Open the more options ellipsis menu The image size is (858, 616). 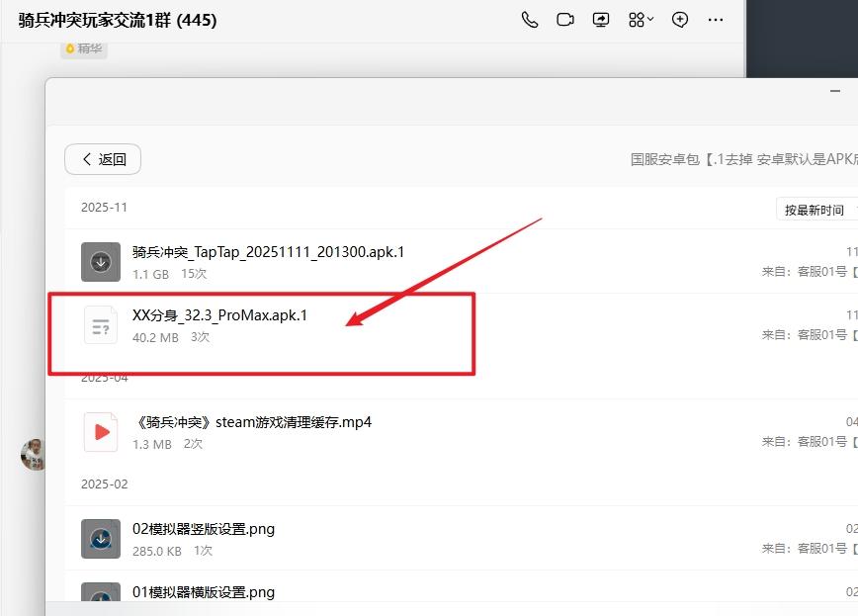click(717, 20)
